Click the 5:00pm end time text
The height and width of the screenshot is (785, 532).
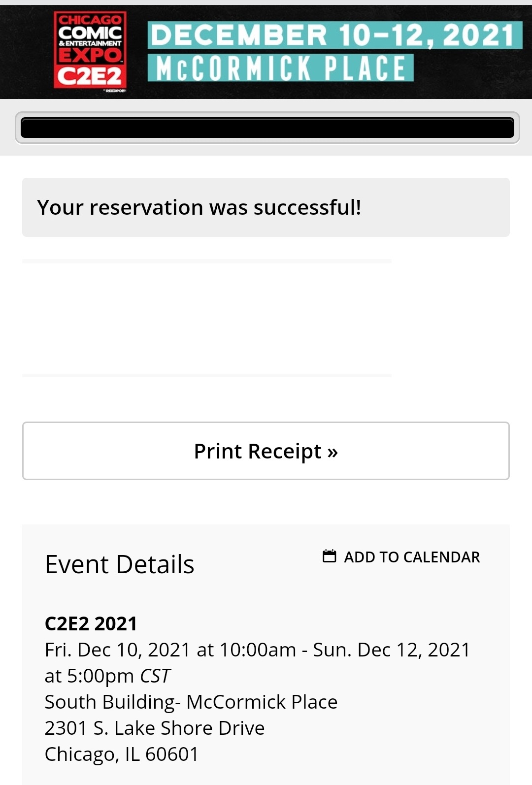(x=100, y=676)
